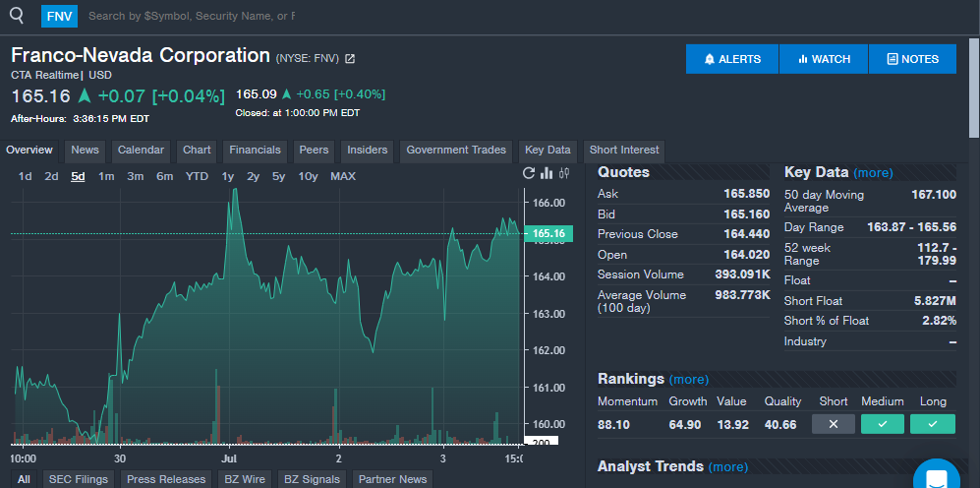Select the 1m chart range

tap(106, 176)
